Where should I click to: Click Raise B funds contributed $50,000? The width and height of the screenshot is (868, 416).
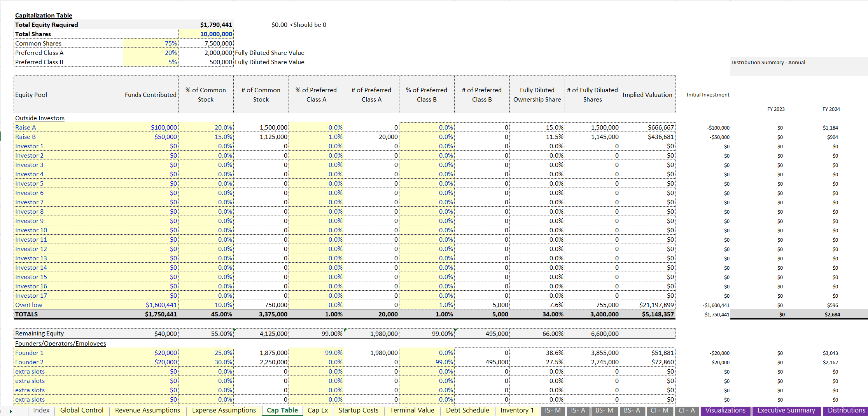(150, 137)
